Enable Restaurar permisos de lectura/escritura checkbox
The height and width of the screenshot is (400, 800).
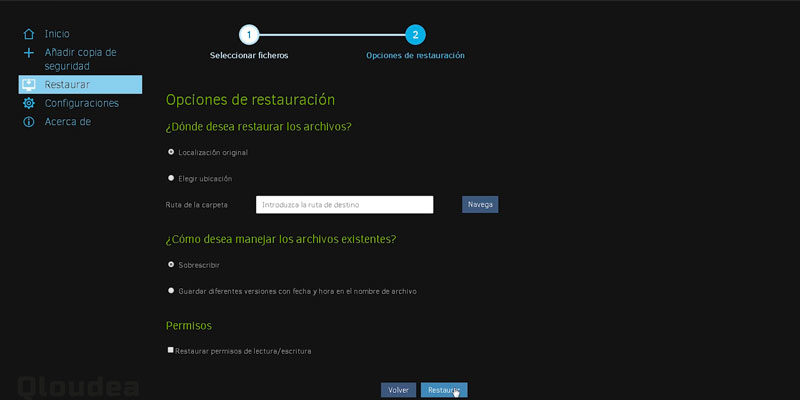pos(170,351)
